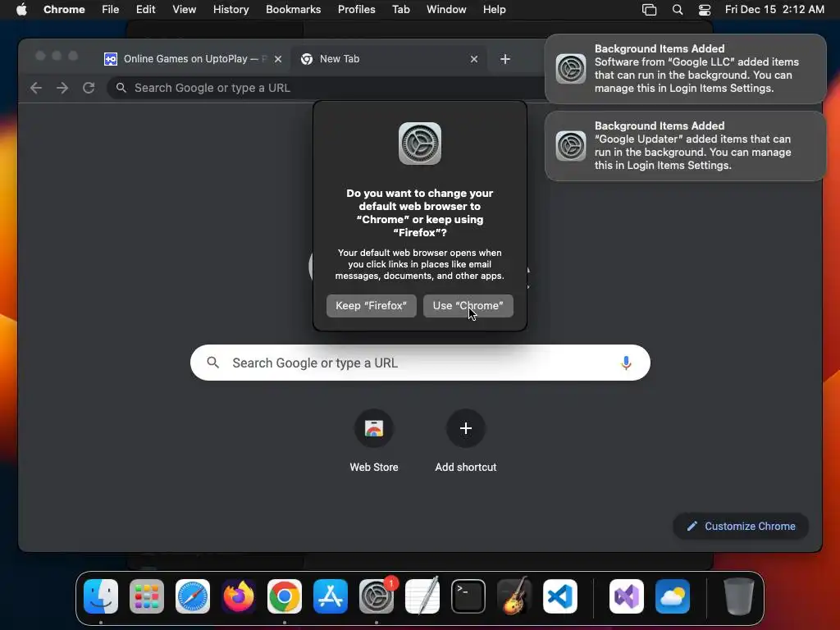
Task: Open the Tab menu
Action: (400, 10)
